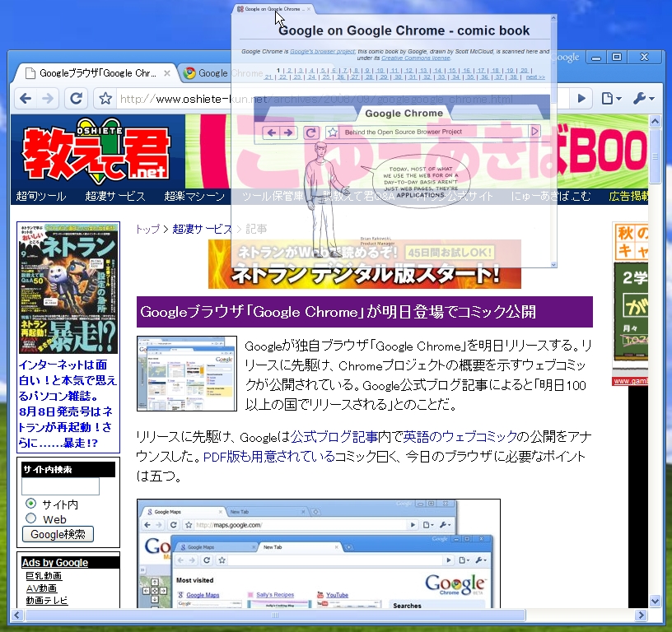672x632 pixels.
Task: Open the 超旬ツール menu item
Action: (41, 196)
